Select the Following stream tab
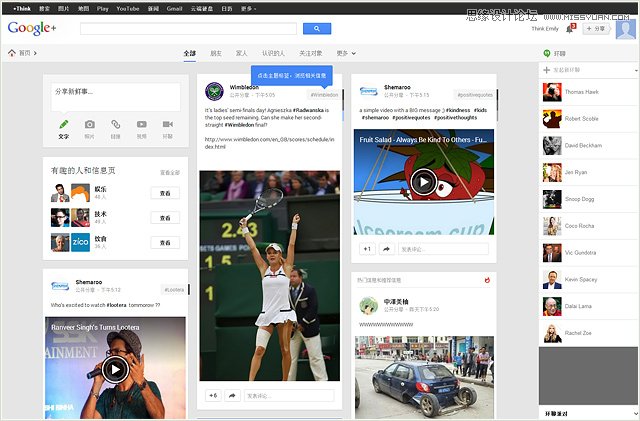 coord(311,53)
